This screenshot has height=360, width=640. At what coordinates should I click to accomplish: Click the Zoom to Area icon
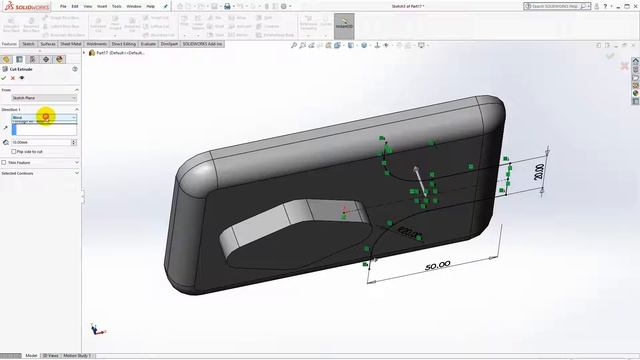point(302,45)
